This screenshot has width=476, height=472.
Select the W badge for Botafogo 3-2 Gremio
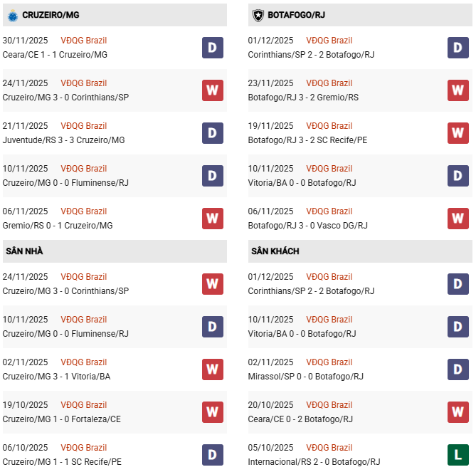click(458, 90)
